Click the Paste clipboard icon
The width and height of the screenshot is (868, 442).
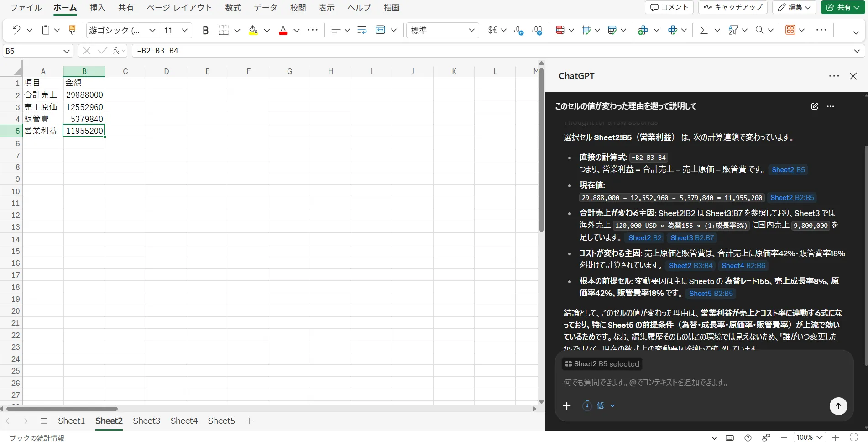[46, 30]
